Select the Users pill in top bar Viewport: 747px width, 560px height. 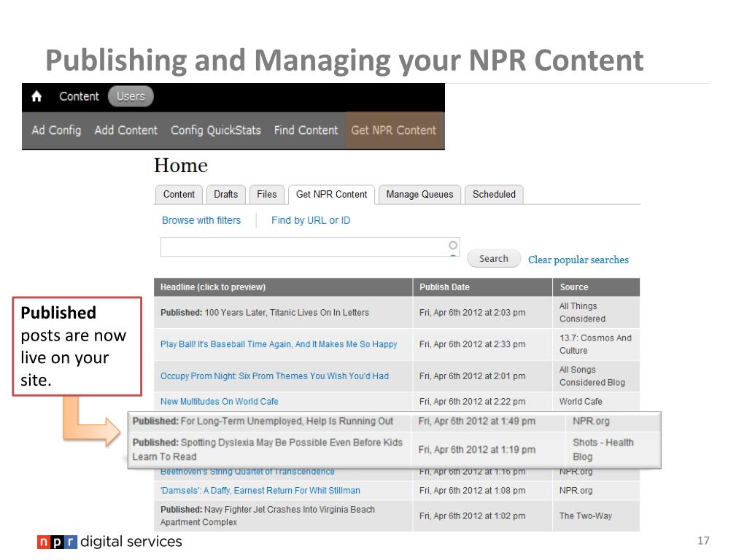click(x=131, y=97)
